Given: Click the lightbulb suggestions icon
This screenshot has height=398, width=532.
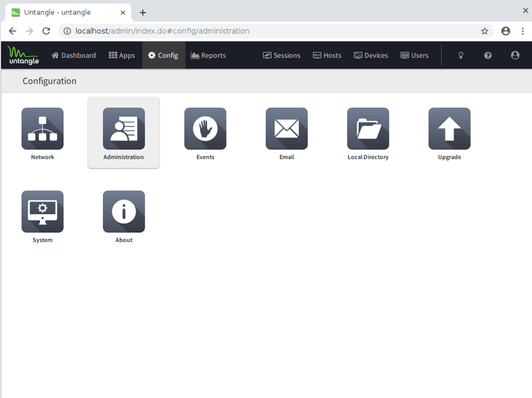Looking at the screenshot, I should tap(461, 55).
